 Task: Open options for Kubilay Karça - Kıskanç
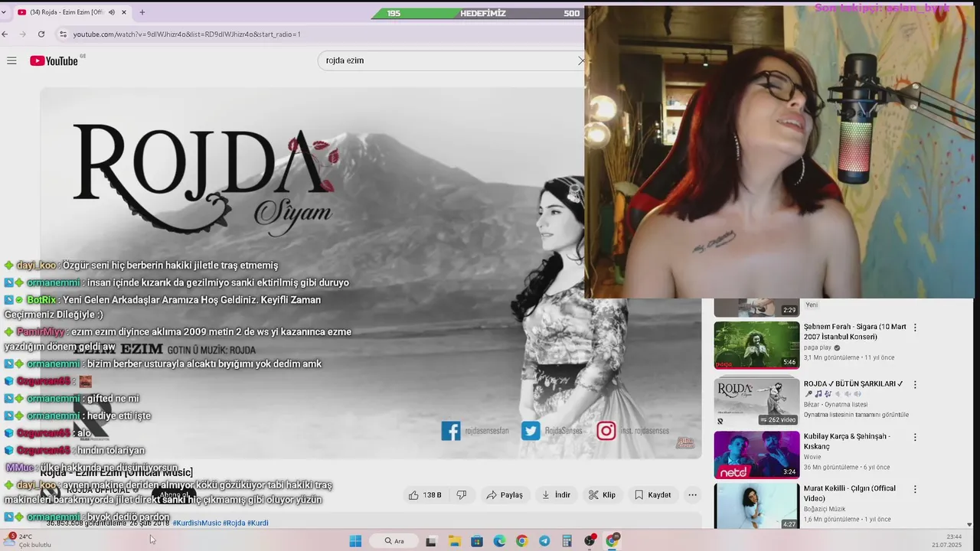[x=915, y=437]
